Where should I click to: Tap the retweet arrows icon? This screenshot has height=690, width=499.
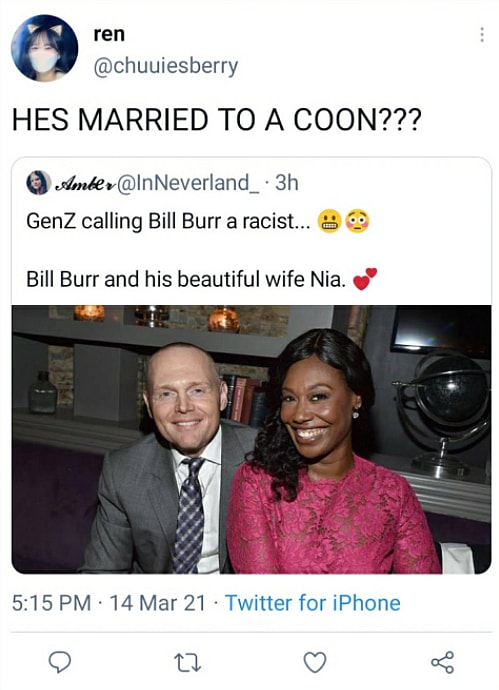point(187,663)
